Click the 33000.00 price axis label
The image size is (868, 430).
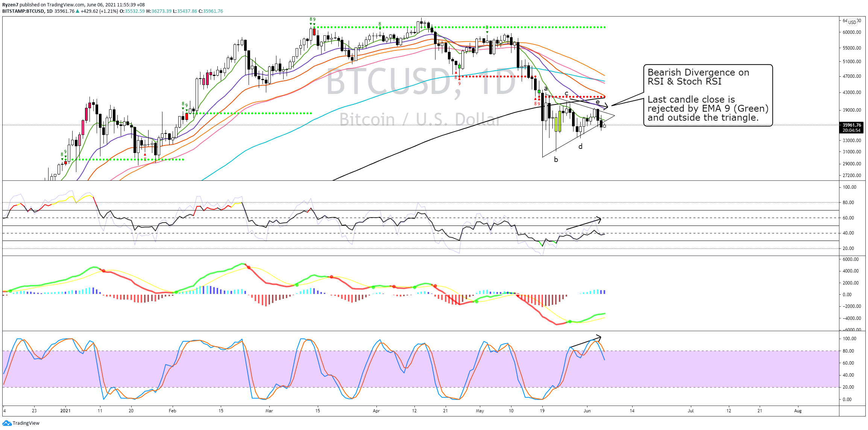[x=852, y=141]
